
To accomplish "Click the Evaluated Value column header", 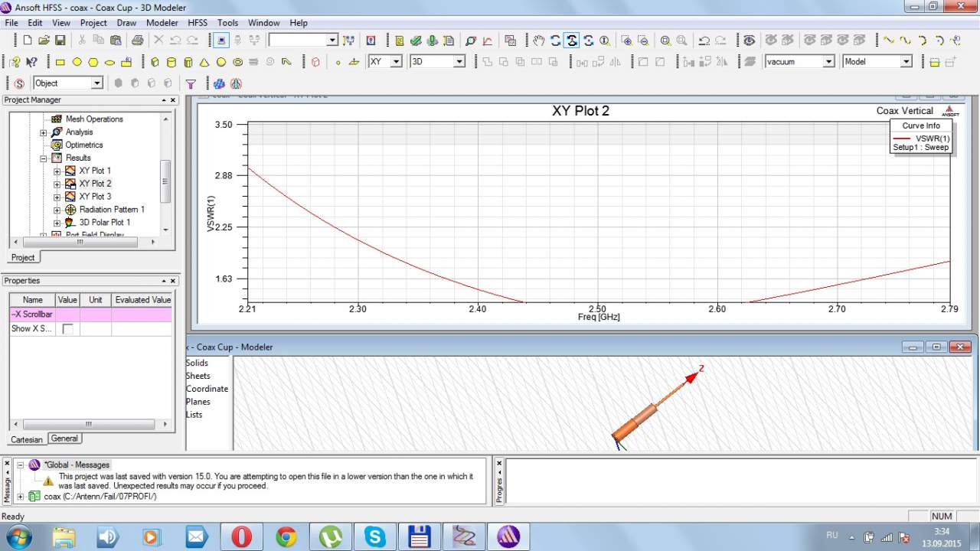I will tap(142, 300).
